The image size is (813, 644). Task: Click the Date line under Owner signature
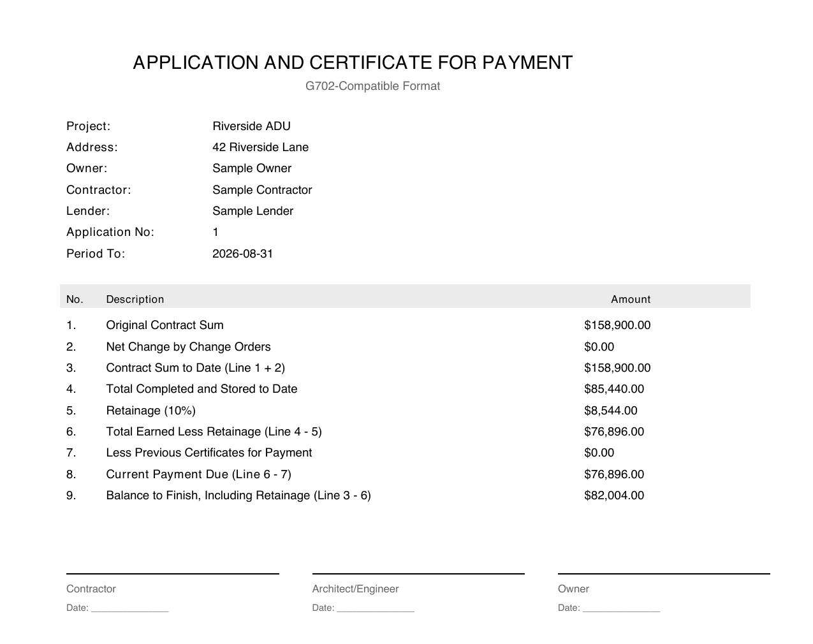609,608
